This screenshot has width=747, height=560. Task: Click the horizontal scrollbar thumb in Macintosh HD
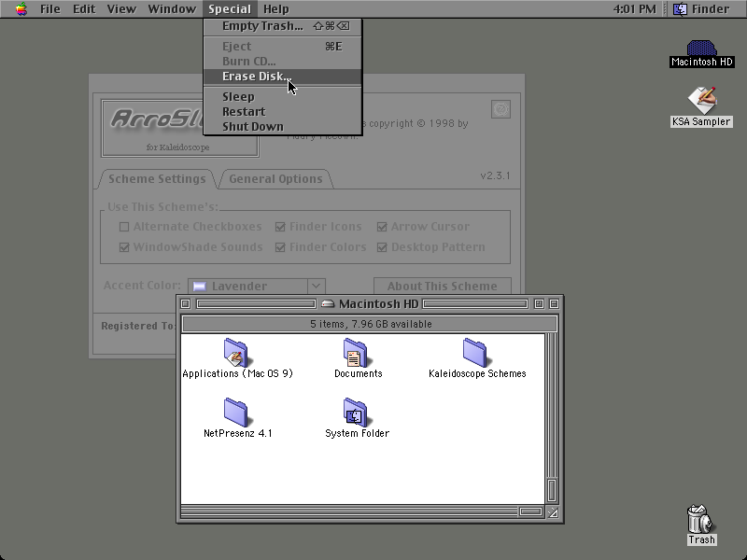point(530,511)
